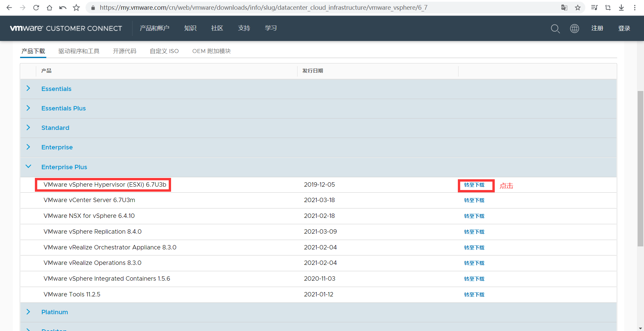Collapse the Enterprise Plus section chevron
Image resolution: width=644 pixels, height=331 pixels.
point(29,166)
